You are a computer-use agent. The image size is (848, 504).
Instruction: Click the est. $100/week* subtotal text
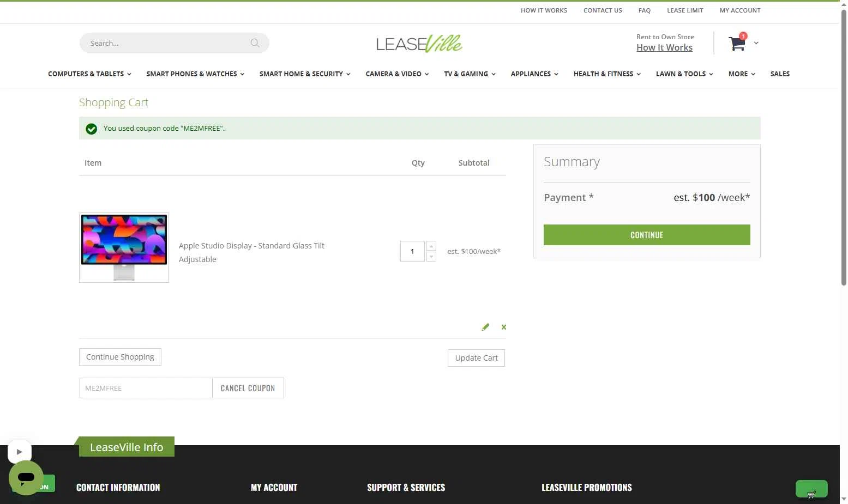point(474,251)
